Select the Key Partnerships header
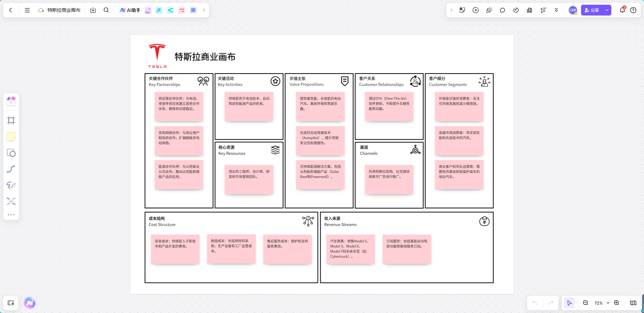 [x=164, y=81]
